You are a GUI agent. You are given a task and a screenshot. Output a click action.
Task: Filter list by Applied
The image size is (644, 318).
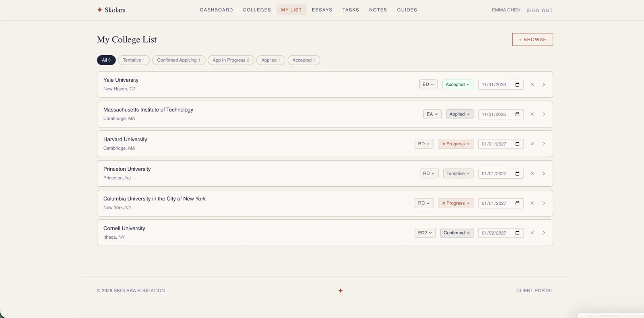click(x=271, y=60)
